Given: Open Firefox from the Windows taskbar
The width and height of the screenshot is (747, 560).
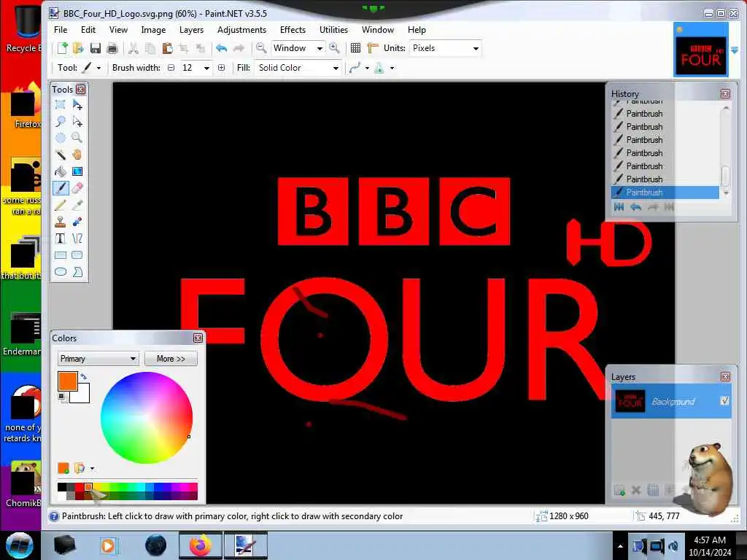Looking at the screenshot, I should (x=201, y=545).
